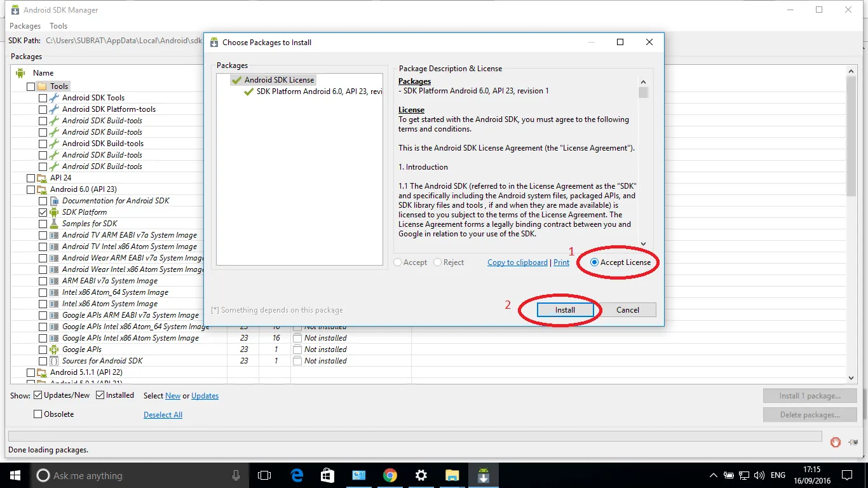Screen dimensions: 868x488
Task: Open Task View from the taskbar
Action: point(264,475)
